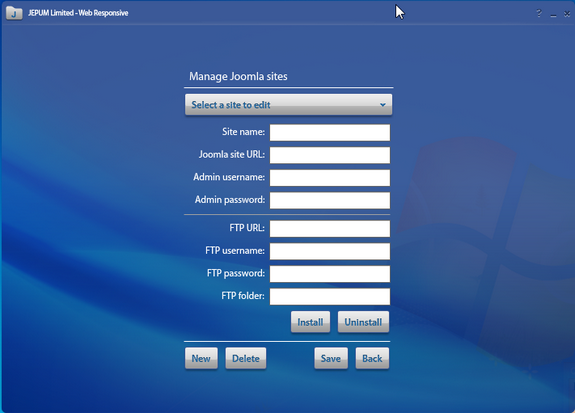
Task: Focus the Admin password field
Action: (x=330, y=201)
